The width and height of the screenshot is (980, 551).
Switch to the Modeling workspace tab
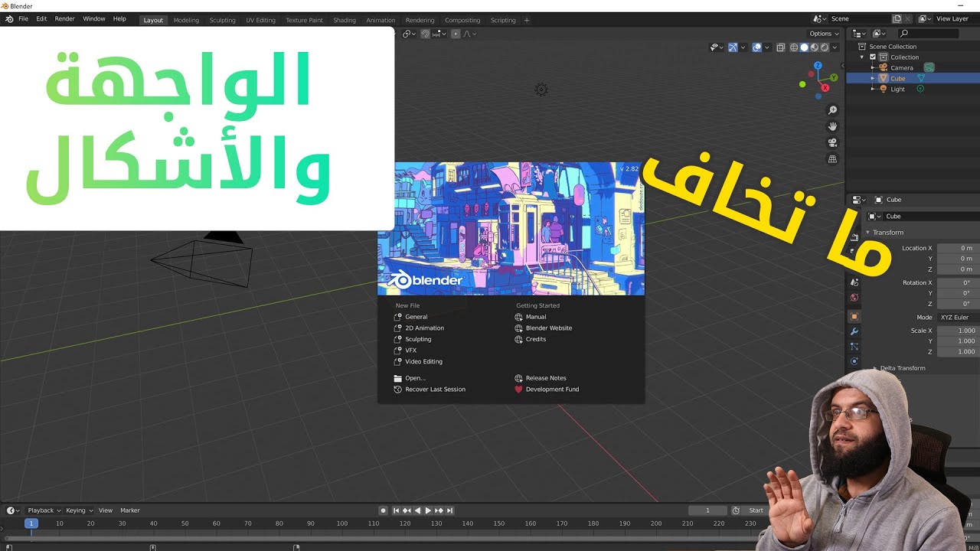pos(186,21)
